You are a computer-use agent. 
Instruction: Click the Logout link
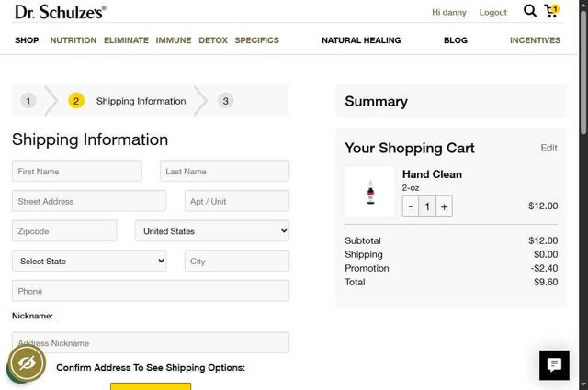tap(492, 12)
